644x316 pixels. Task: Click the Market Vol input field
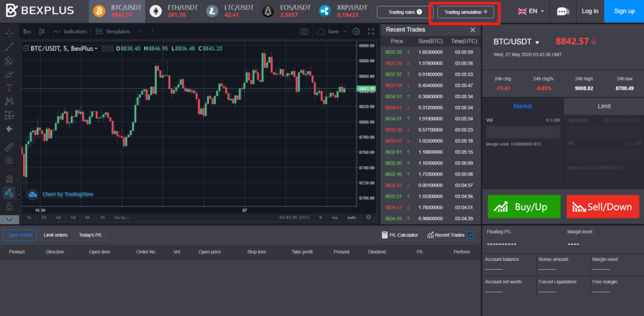[x=523, y=132]
